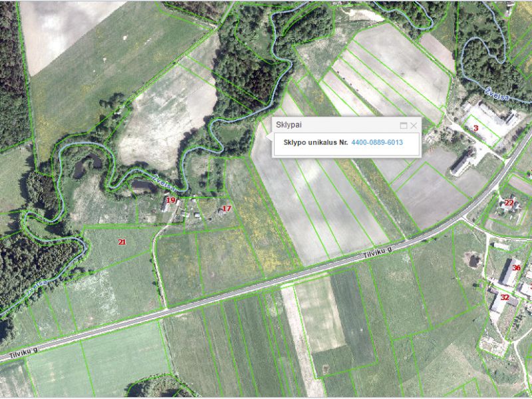
Task: Click the small dark pond left of marker 36
Action: tap(473, 261)
